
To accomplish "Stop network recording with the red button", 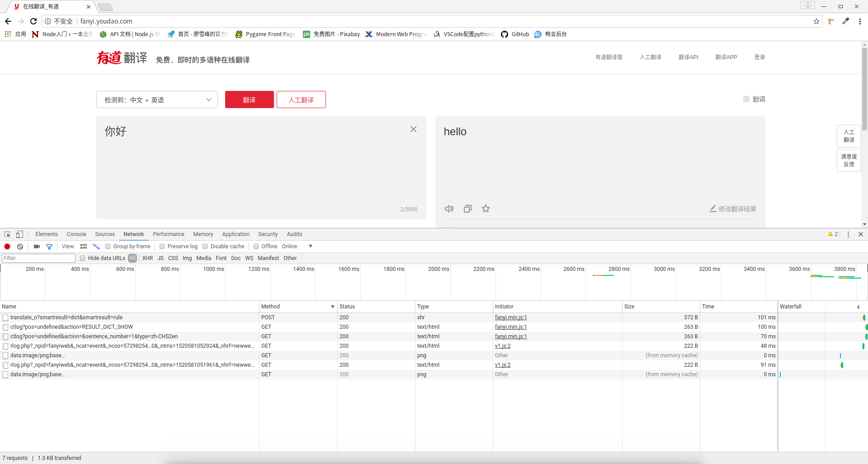I will click(7, 246).
